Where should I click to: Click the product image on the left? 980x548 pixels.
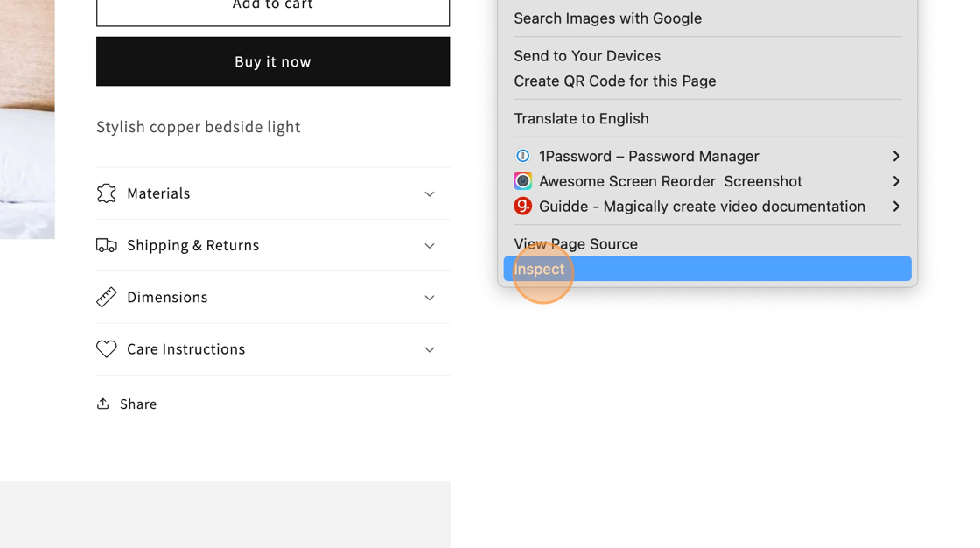click(27, 119)
